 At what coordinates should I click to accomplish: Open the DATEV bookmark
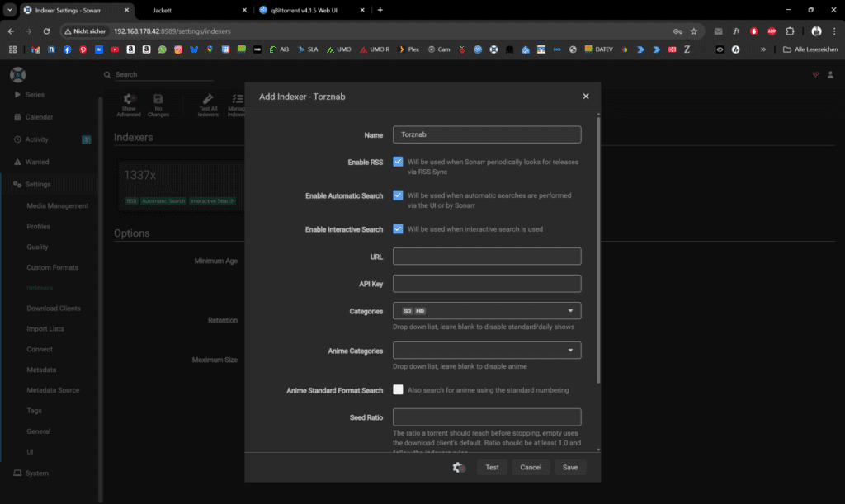[599, 49]
